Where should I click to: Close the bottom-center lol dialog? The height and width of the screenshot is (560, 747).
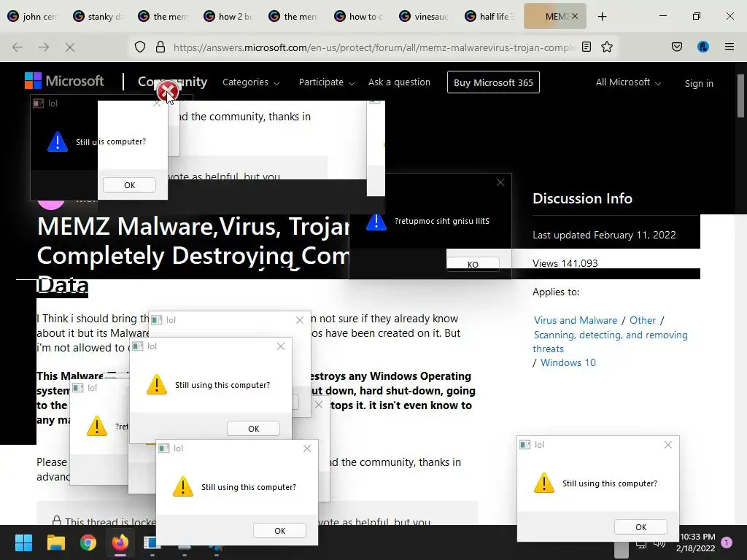pos(307,448)
